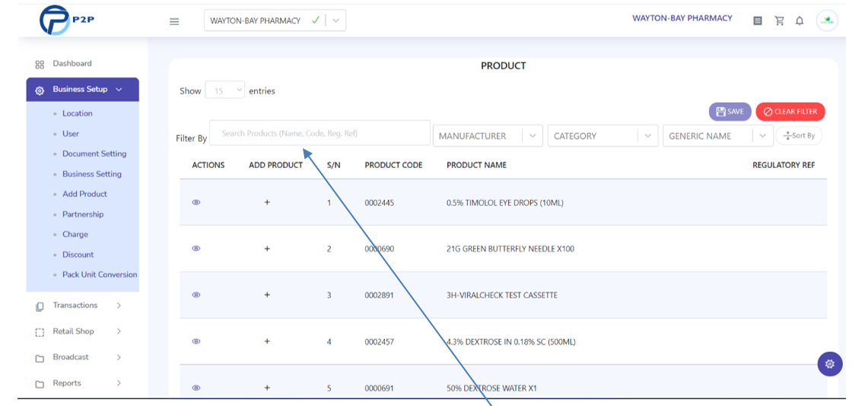Open the user profile avatar
This screenshot has width=868, height=406.
coord(827,21)
